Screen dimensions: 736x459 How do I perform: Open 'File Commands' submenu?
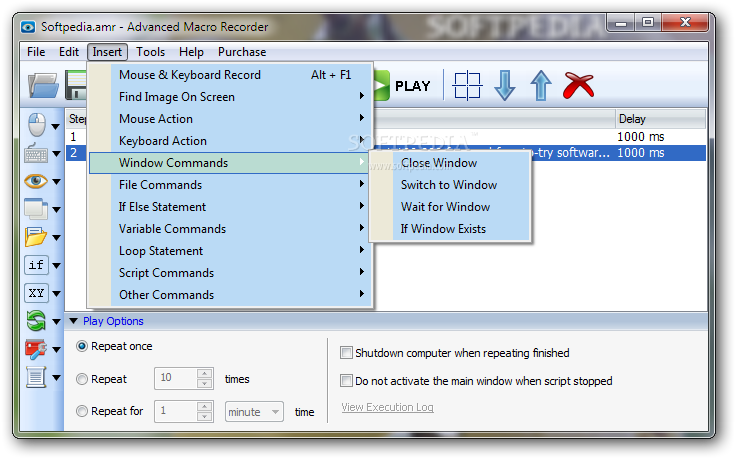coord(230,185)
